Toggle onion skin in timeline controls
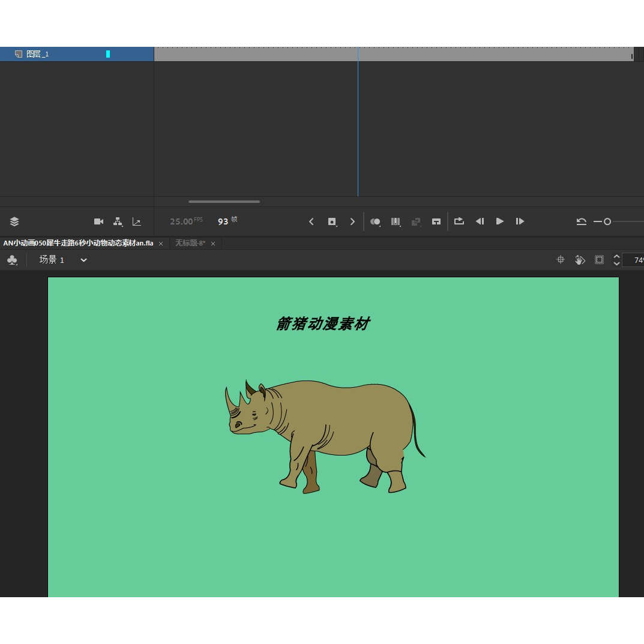The width and height of the screenshot is (644, 644). [375, 222]
